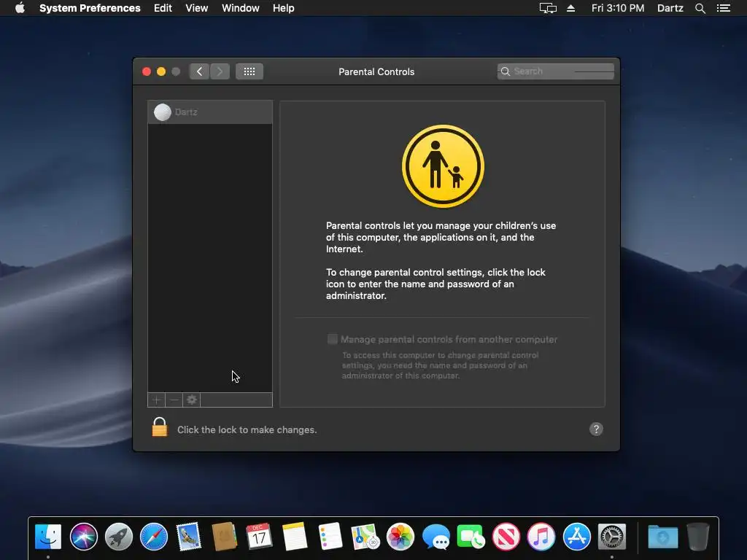Viewport: 747px width, 560px height.
Task: Select the Dartz user in the sidebar
Action: point(210,112)
